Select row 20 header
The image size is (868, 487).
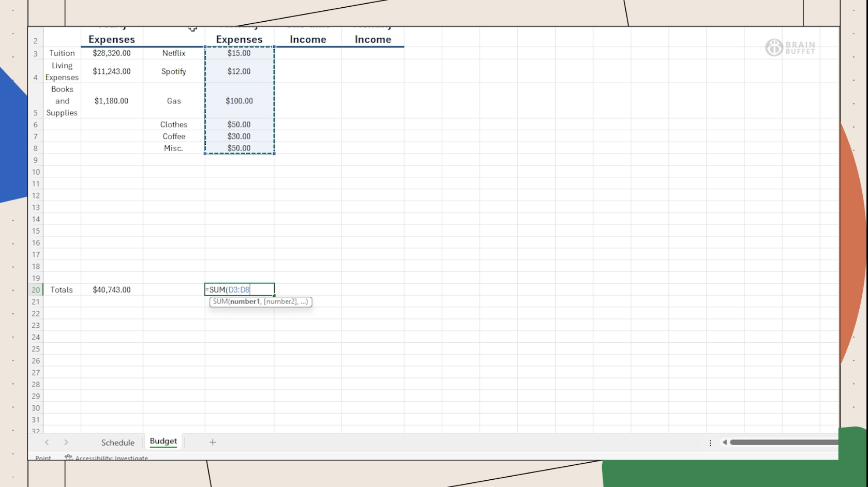(x=36, y=290)
